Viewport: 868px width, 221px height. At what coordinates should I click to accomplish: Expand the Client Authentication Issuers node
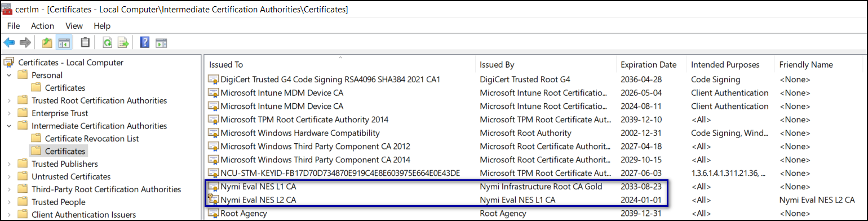(9, 214)
